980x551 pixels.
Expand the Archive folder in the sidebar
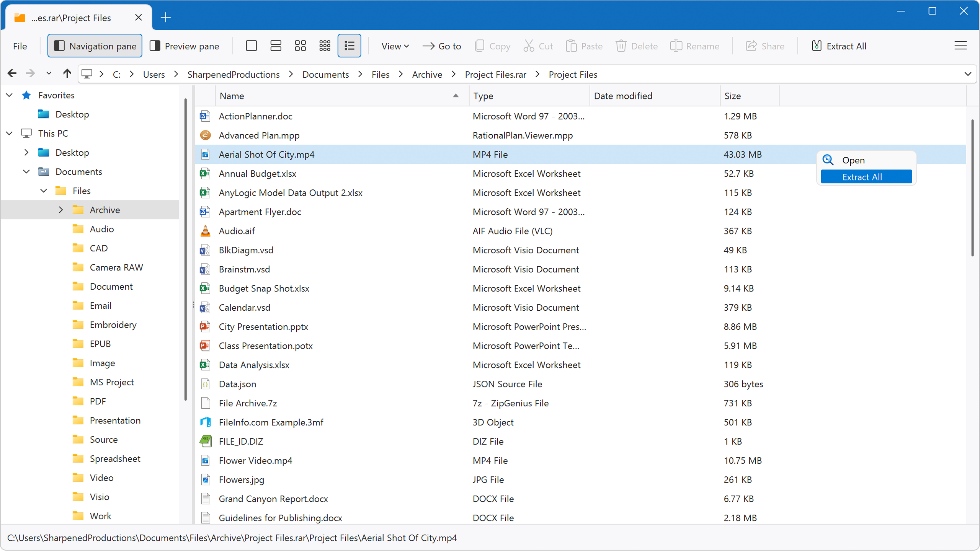point(60,210)
